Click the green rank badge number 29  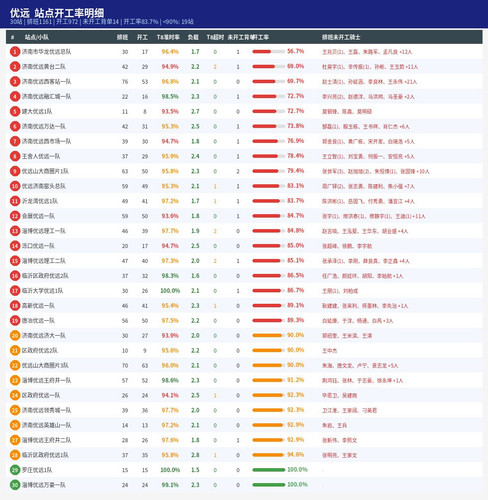point(15,470)
